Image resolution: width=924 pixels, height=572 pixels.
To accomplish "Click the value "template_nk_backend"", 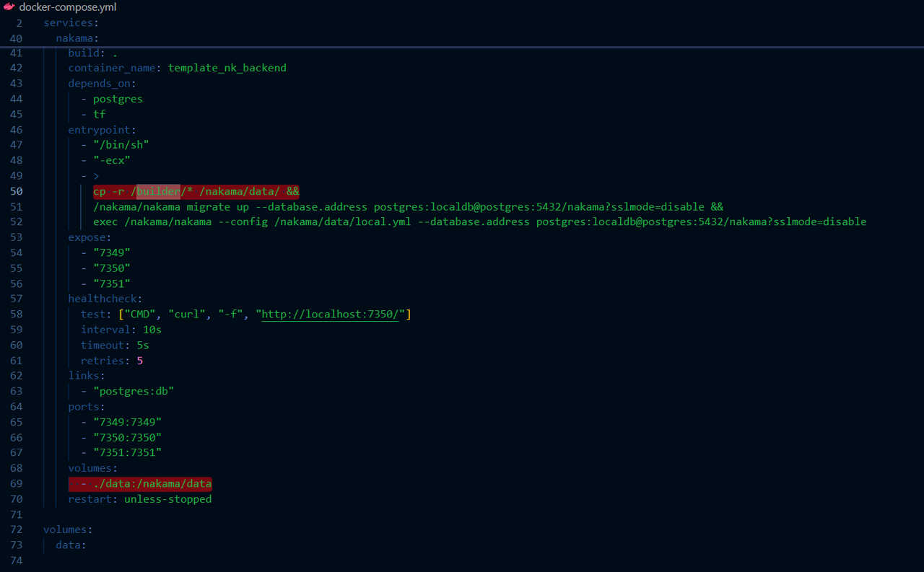I will coord(227,68).
